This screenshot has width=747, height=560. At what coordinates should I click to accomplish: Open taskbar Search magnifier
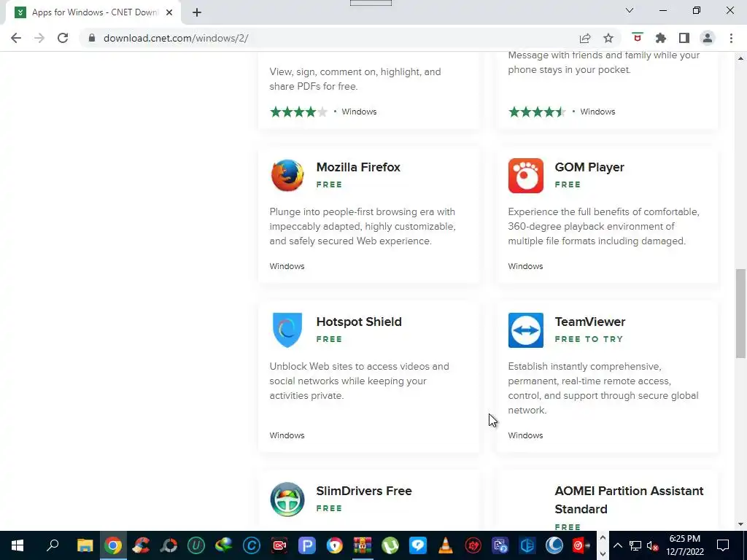[53, 545]
